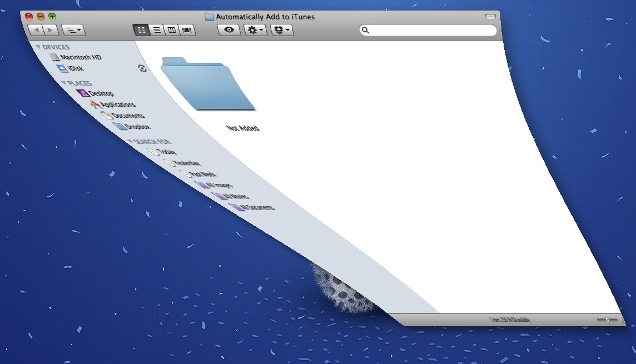Screen dimensions: 636x364
Task: Click the icon size slider
Action: click(607, 320)
